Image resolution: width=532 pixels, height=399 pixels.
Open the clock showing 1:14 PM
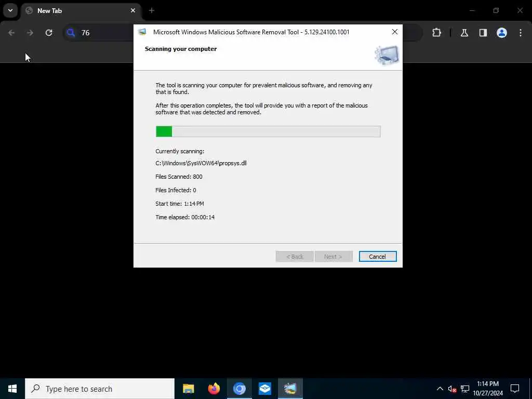click(x=488, y=389)
